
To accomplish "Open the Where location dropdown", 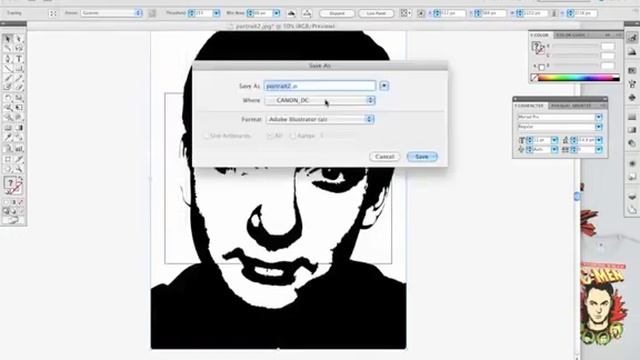I will click(320, 100).
